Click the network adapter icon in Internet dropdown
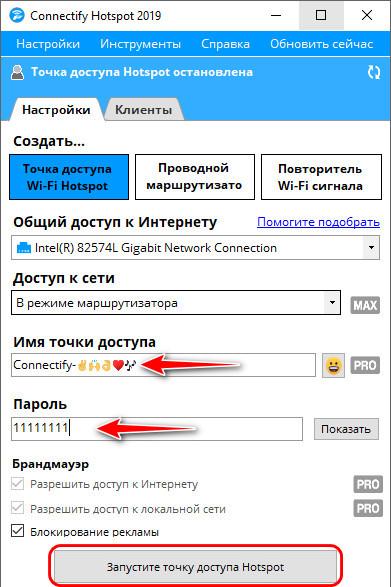The height and width of the screenshot is (587, 391). pyautogui.click(x=24, y=248)
